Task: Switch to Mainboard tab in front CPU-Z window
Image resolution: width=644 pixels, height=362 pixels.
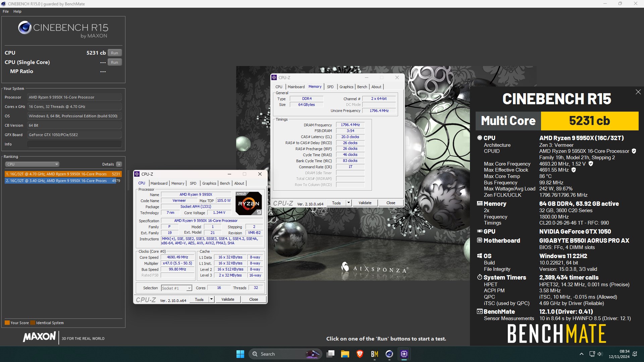Action: pyautogui.click(x=159, y=183)
